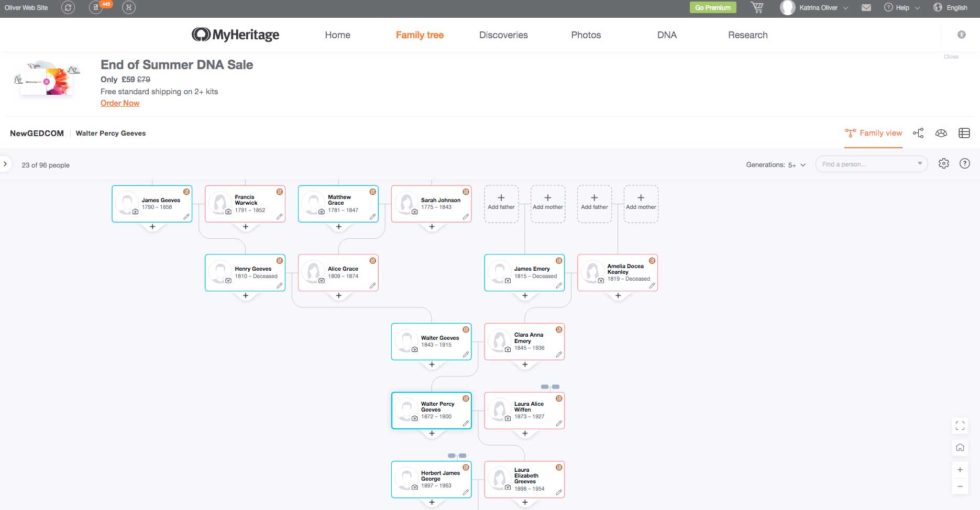This screenshot has width=980, height=510.
Task: Open the Generations dropdown
Action: [x=776, y=165]
